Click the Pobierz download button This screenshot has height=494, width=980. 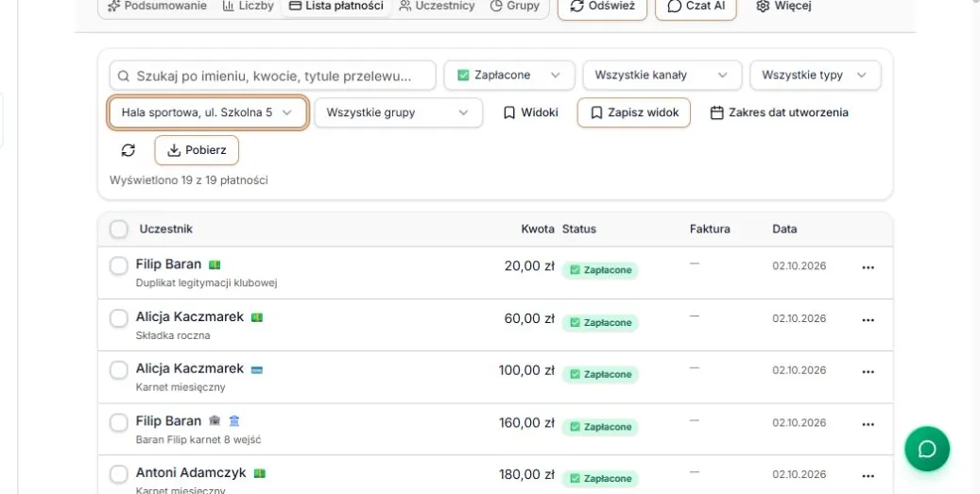click(x=197, y=150)
